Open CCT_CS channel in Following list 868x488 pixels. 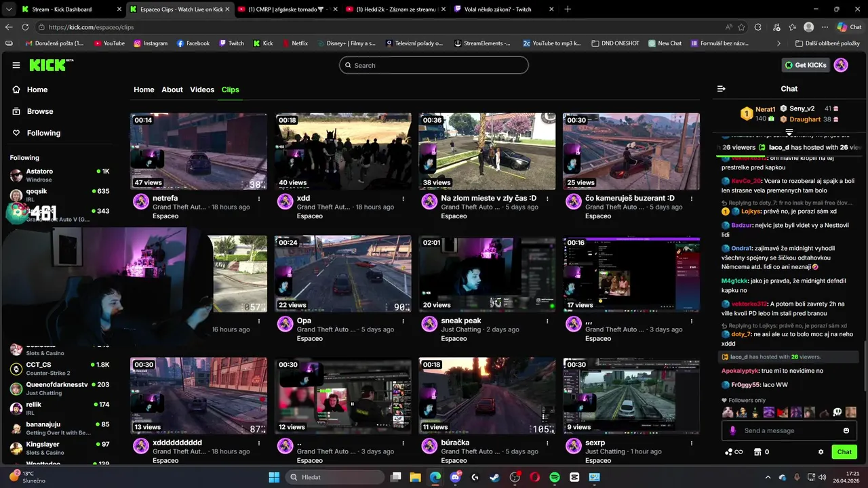(59, 369)
